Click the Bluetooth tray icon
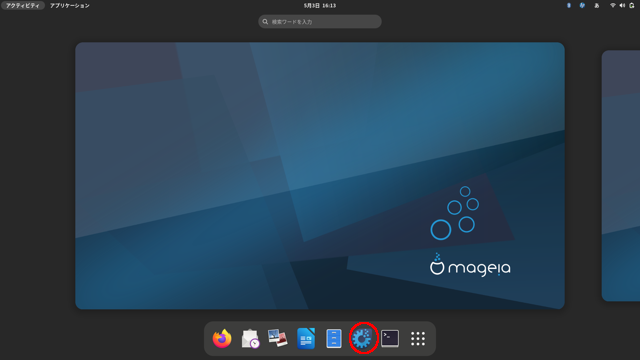The height and width of the screenshot is (360, 640). [x=569, y=5]
